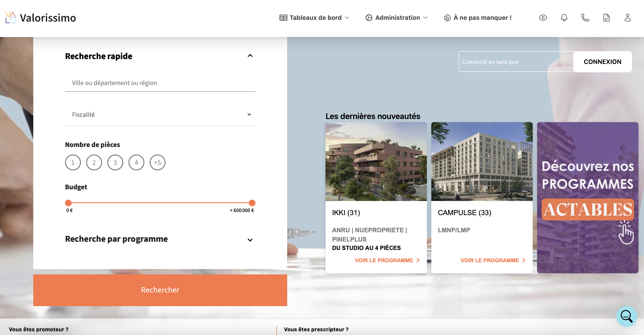
Task: Collapse the Recherche rapide section
Action: [x=249, y=56]
